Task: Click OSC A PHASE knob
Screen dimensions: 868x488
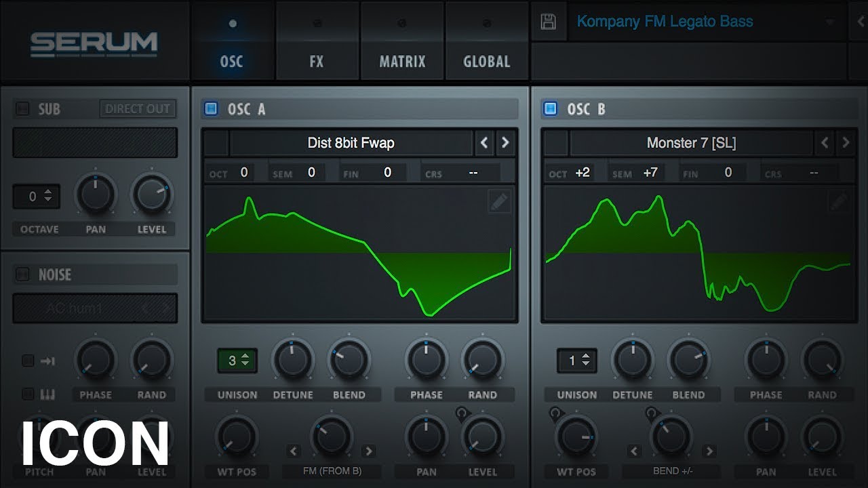Action: pos(427,361)
